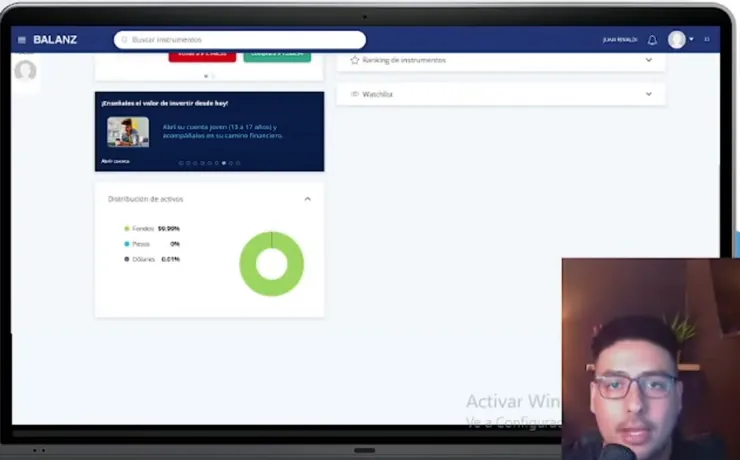Click the BALANZ logo
Screen dimensions: 740x460
tap(55, 40)
